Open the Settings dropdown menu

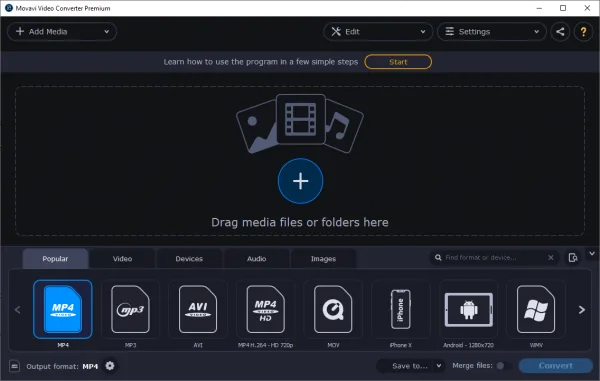pos(492,32)
